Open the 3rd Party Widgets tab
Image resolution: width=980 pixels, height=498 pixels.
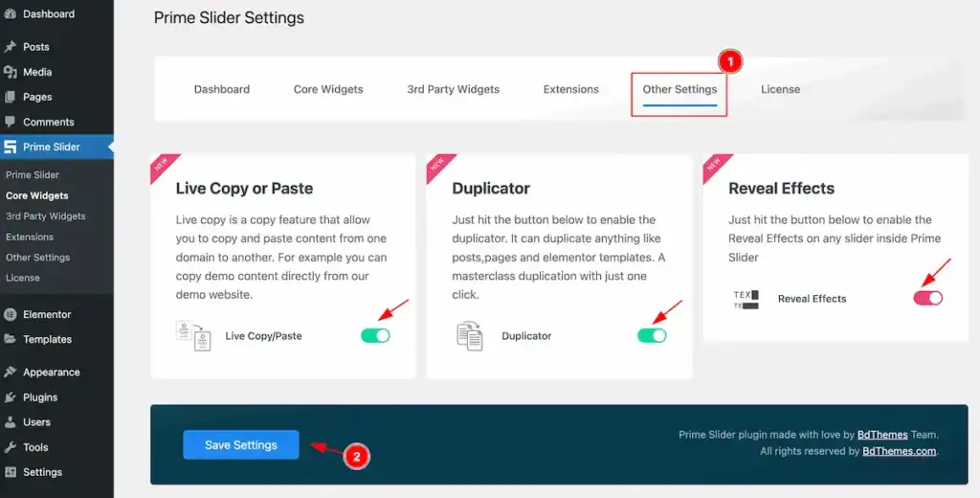tap(453, 89)
